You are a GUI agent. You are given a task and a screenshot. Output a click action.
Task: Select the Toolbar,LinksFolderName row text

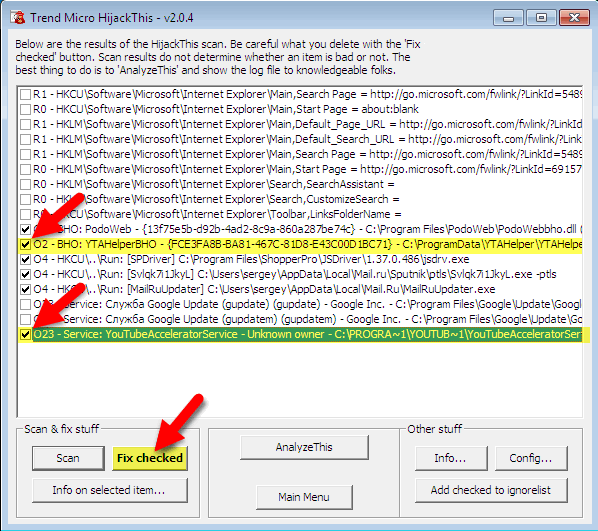[217, 214]
